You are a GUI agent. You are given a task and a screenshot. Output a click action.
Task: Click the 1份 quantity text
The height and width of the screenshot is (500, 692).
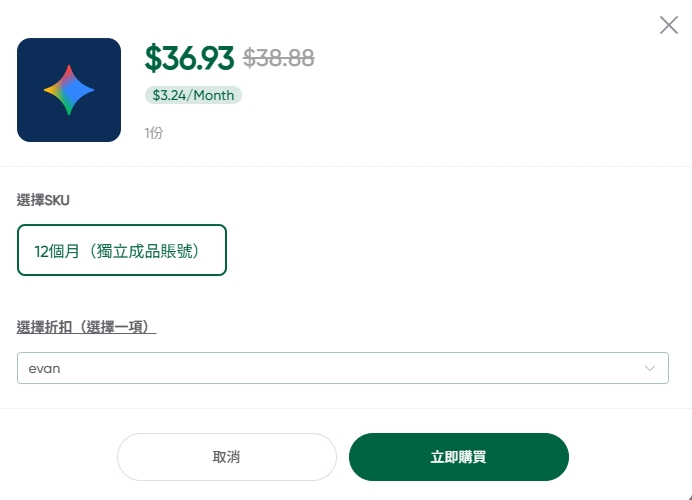pyautogui.click(x=153, y=133)
